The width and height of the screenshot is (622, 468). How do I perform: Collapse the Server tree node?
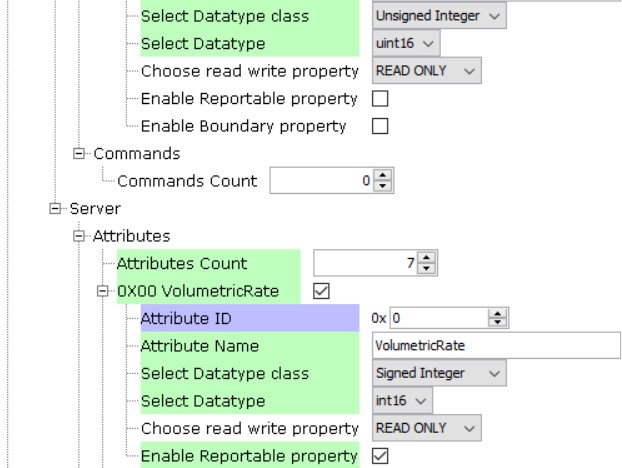(54, 209)
